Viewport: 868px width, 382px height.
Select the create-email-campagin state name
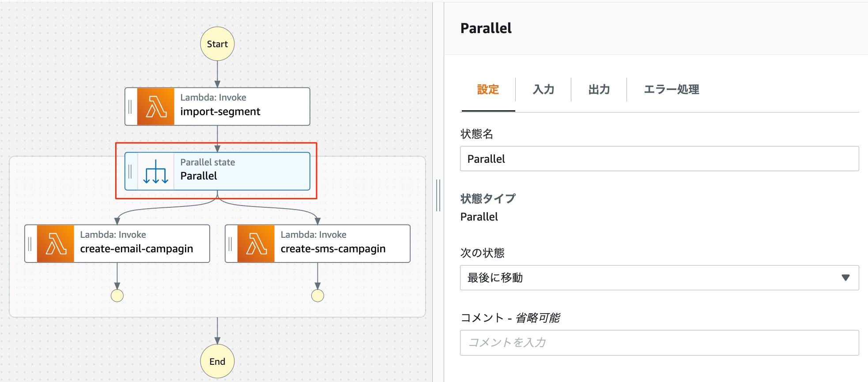tap(136, 249)
